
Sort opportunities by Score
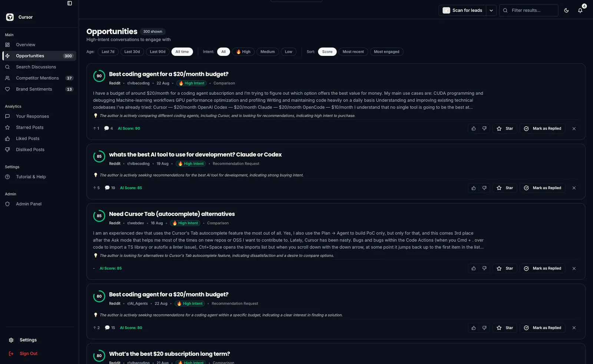327,52
